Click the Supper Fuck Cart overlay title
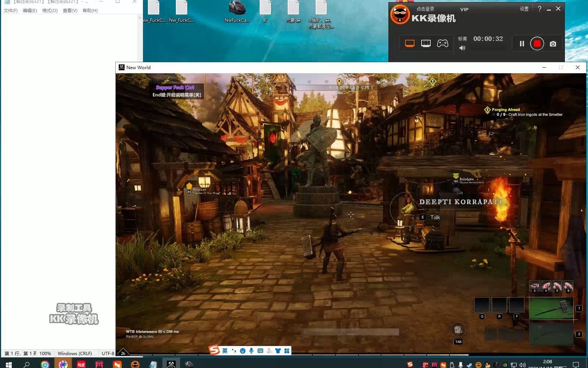The width and height of the screenshot is (588, 368). 175,88
